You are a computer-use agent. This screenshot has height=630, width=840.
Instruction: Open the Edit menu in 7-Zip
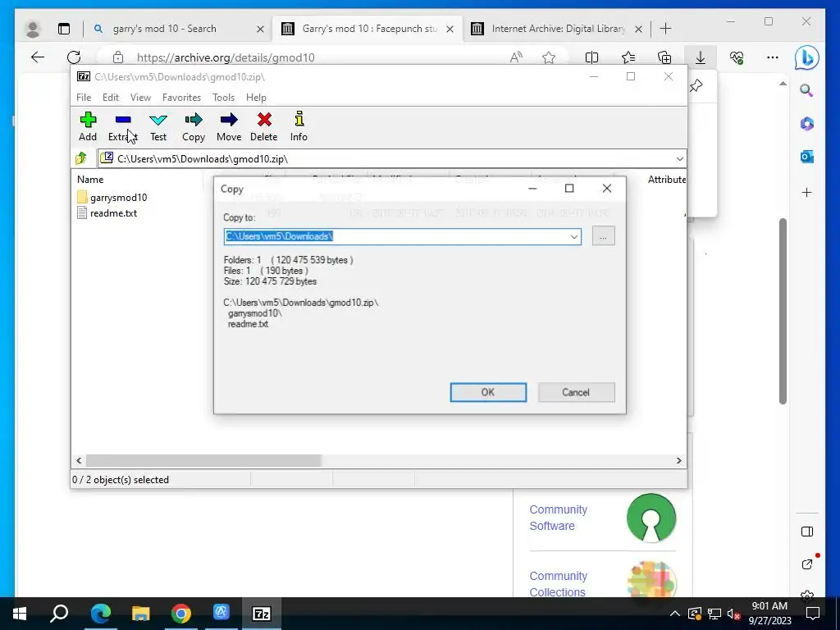(x=111, y=98)
